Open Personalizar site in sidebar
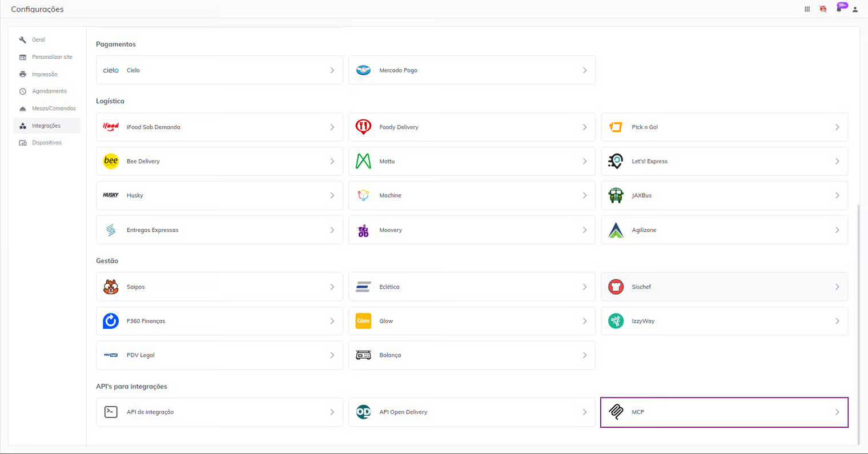 tap(47, 57)
